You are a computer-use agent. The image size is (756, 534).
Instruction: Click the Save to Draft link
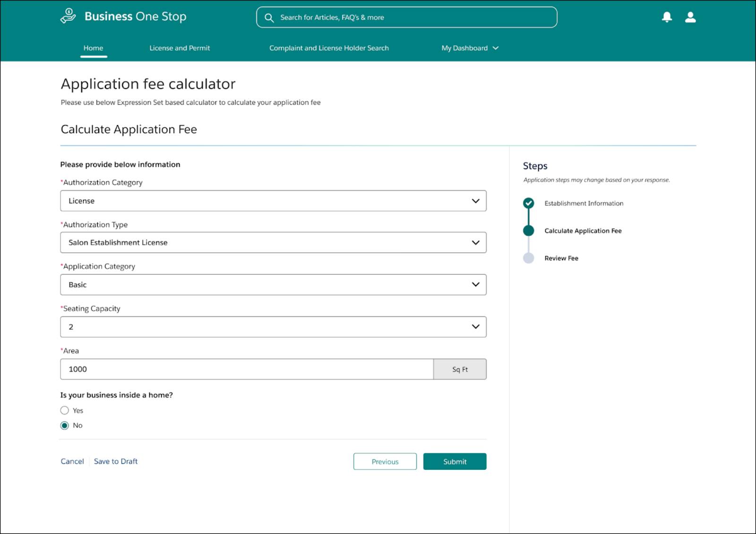click(x=115, y=461)
